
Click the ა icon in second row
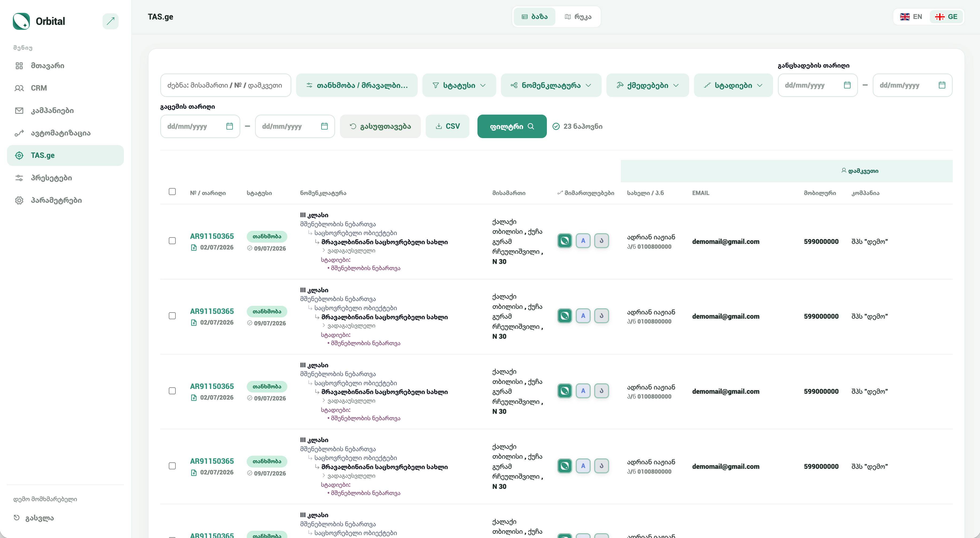tap(601, 316)
